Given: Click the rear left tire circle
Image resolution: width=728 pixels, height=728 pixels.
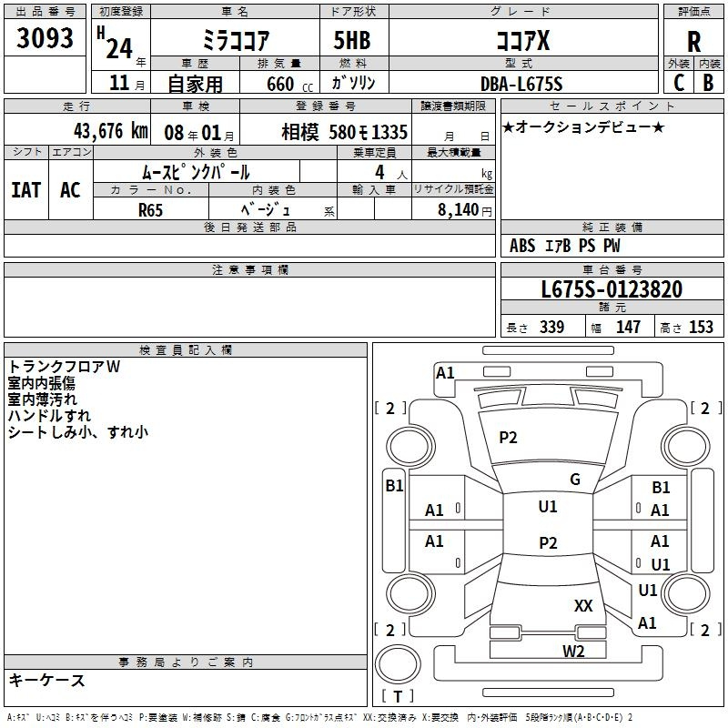Looking at the screenshot, I should (410, 594).
